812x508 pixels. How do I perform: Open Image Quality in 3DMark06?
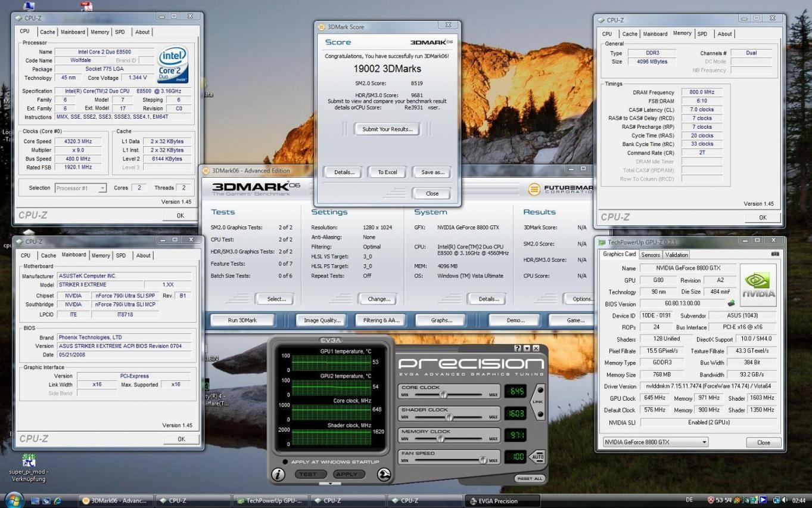322,320
